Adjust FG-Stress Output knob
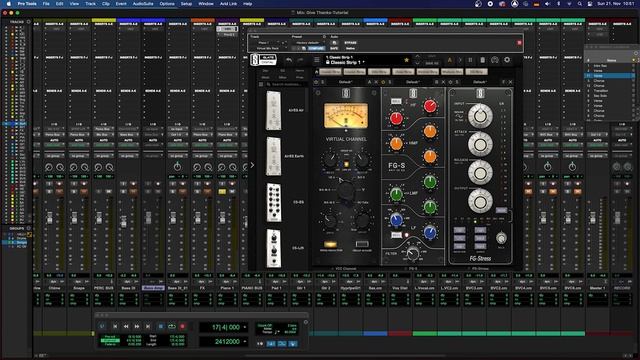640x360 pixels. point(480,201)
